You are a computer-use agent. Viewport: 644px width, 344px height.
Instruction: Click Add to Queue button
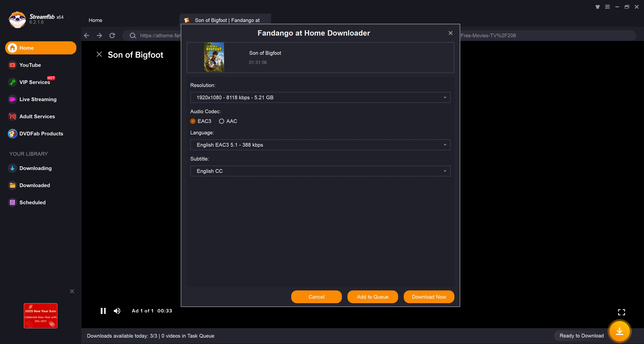point(372,297)
